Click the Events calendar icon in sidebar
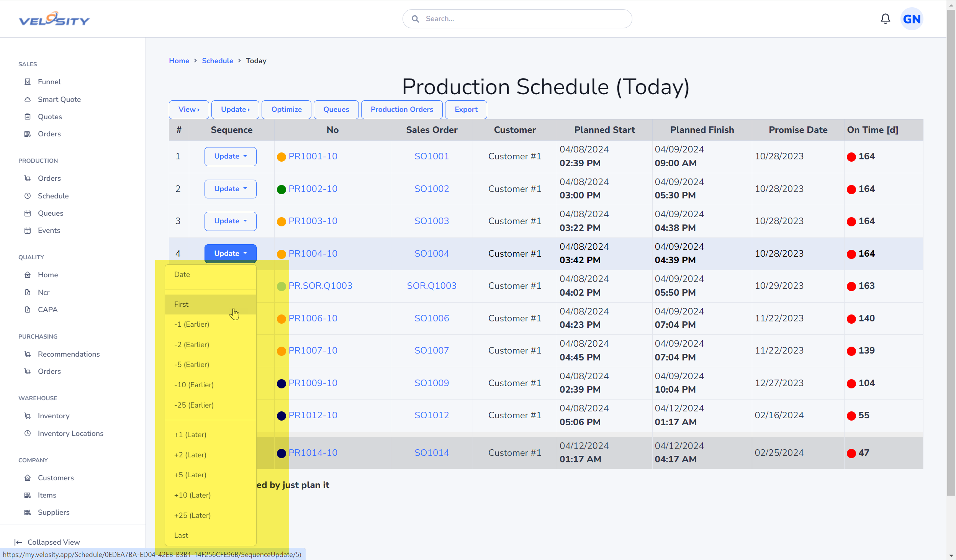Viewport: 956px width, 560px height. (28, 230)
